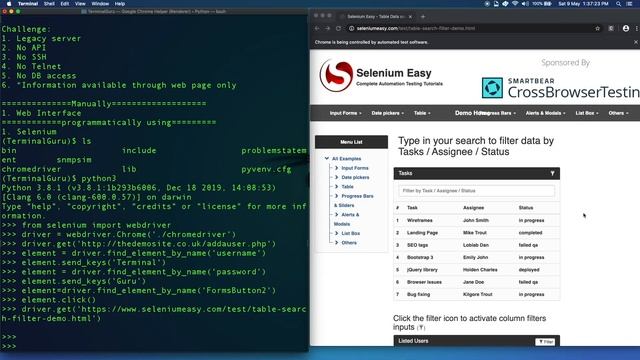Dismiss the automated test software infobar
Viewport: 640px width, 360px height.
pos(636,42)
